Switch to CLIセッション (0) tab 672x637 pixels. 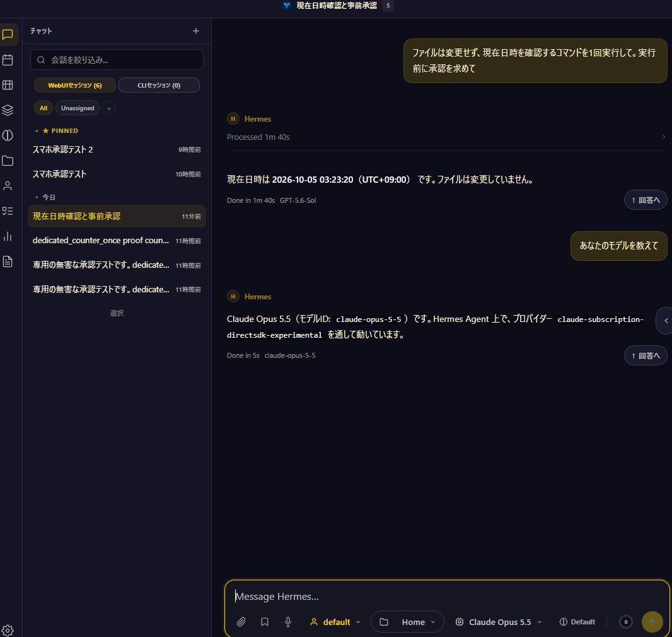click(x=159, y=85)
